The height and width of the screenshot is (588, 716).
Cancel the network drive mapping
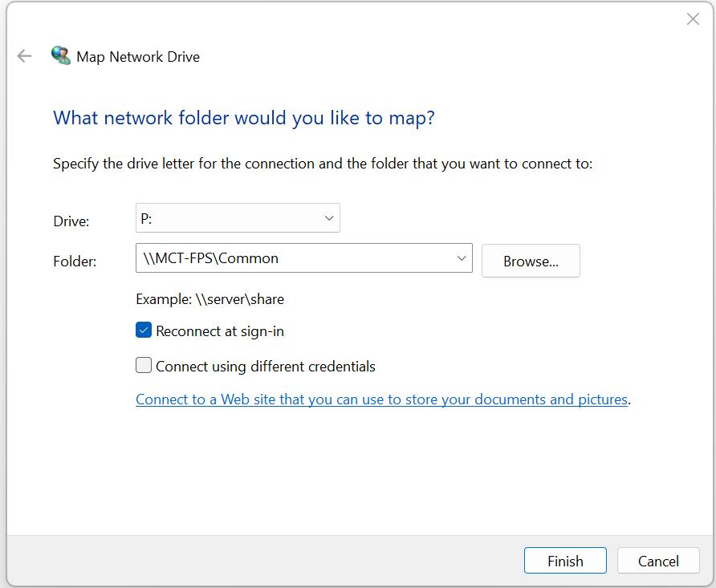[658, 561]
